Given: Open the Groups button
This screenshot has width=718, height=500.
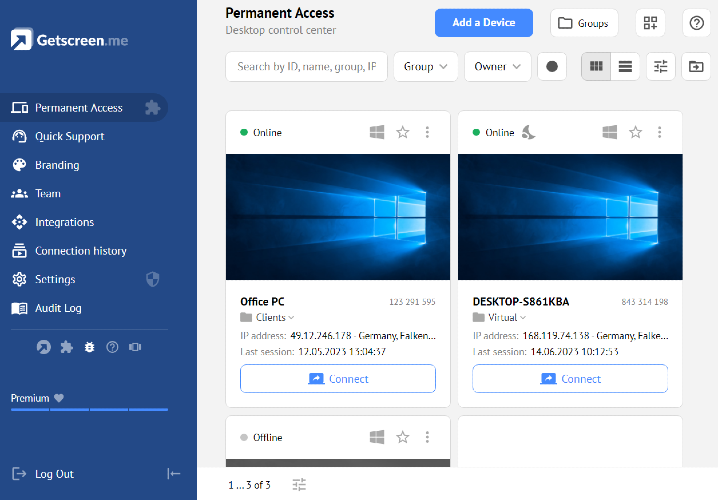Looking at the screenshot, I should tap(584, 23).
